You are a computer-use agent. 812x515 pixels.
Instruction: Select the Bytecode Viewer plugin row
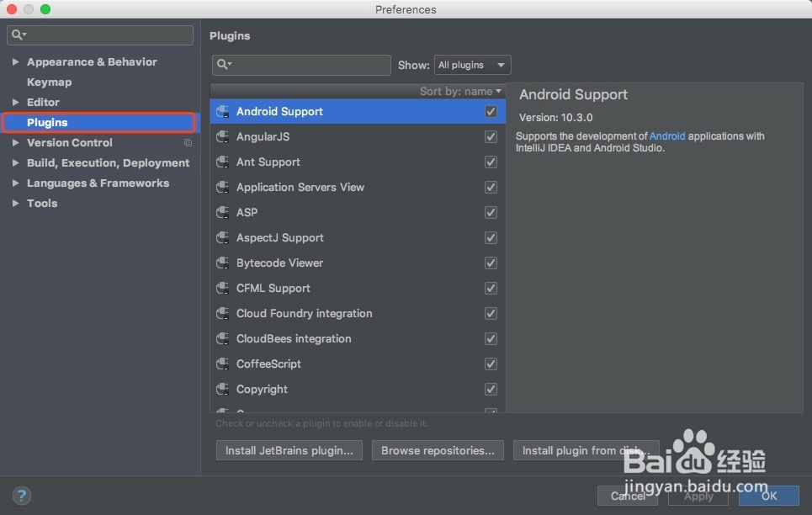click(358, 263)
